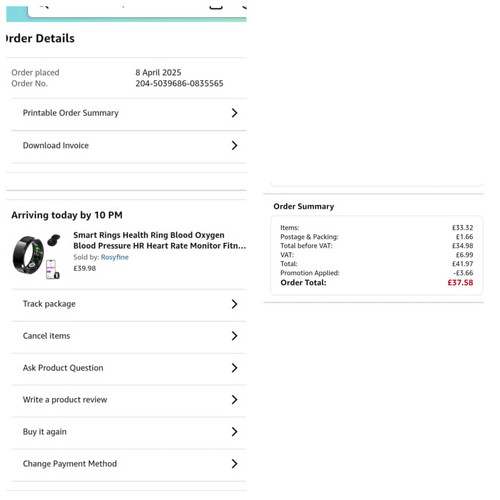Open Write a product review
500x500 pixels.
click(x=129, y=400)
